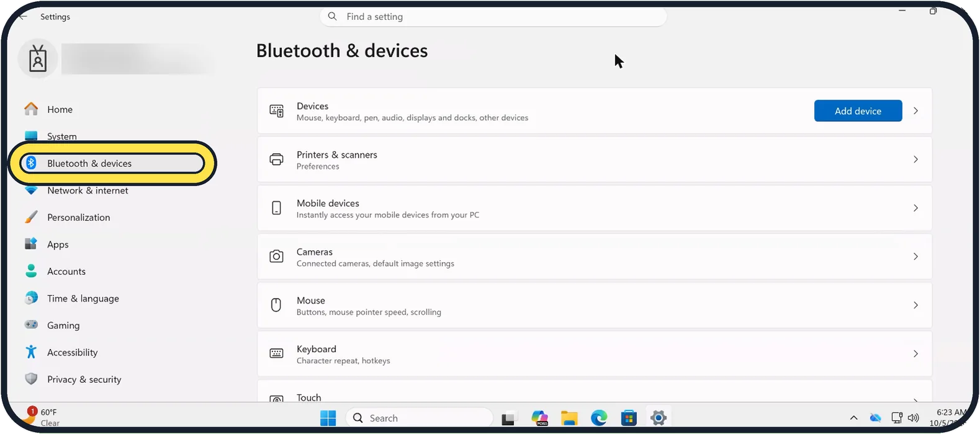Image resolution: width=980 pixels, height=434 pixels.
Task: Select Personalization in the sidebar
Action: coord(78,217)
